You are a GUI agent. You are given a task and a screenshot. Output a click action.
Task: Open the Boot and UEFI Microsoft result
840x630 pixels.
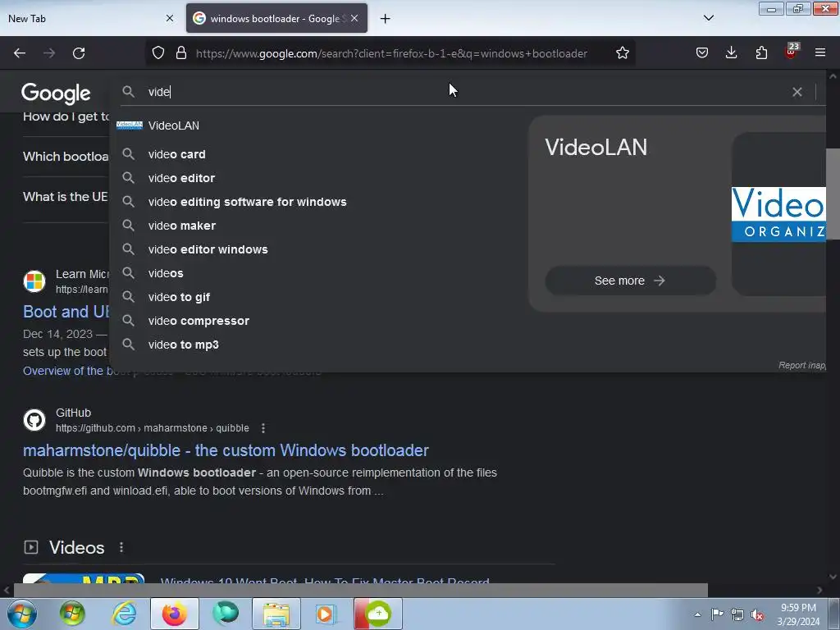[x=66, y=312]
